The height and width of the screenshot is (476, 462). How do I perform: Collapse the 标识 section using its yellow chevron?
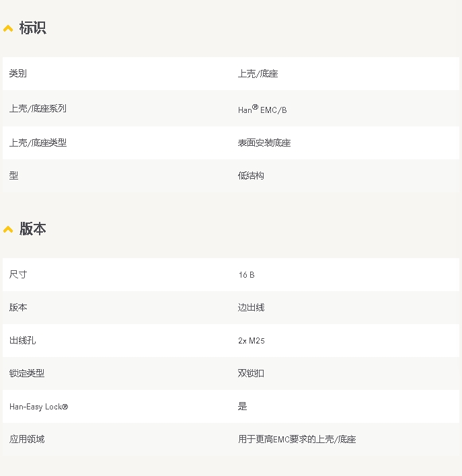(8, 28)
